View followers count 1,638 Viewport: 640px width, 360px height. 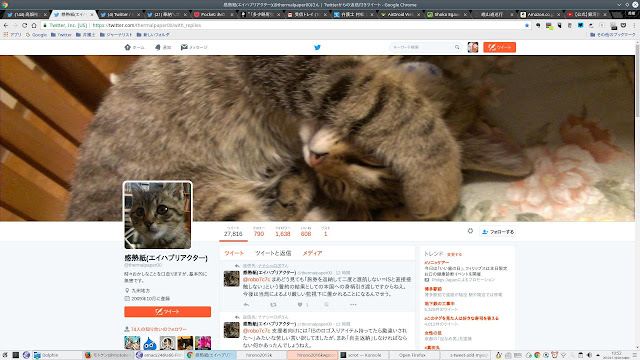point(282,231)
